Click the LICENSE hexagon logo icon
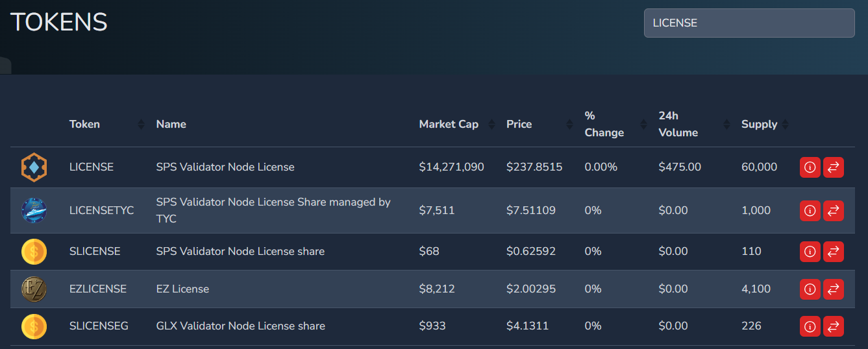 pos(34,167)
